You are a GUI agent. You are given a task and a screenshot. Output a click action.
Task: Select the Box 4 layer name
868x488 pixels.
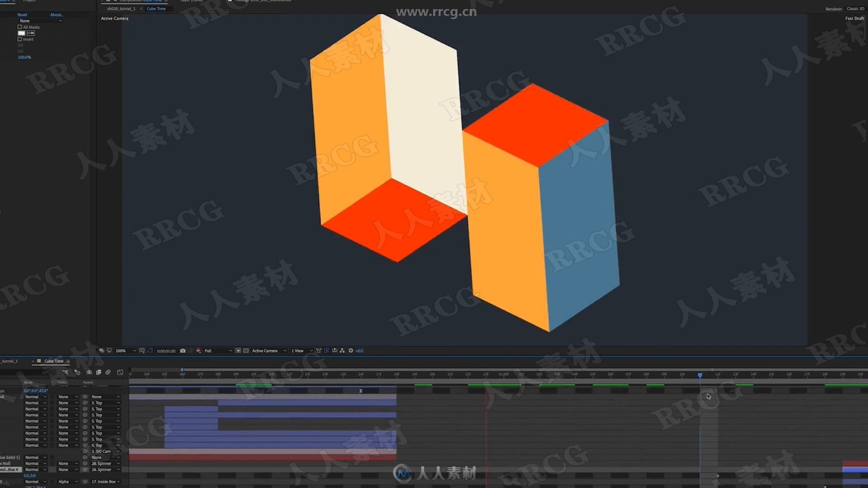coord(10,469)
